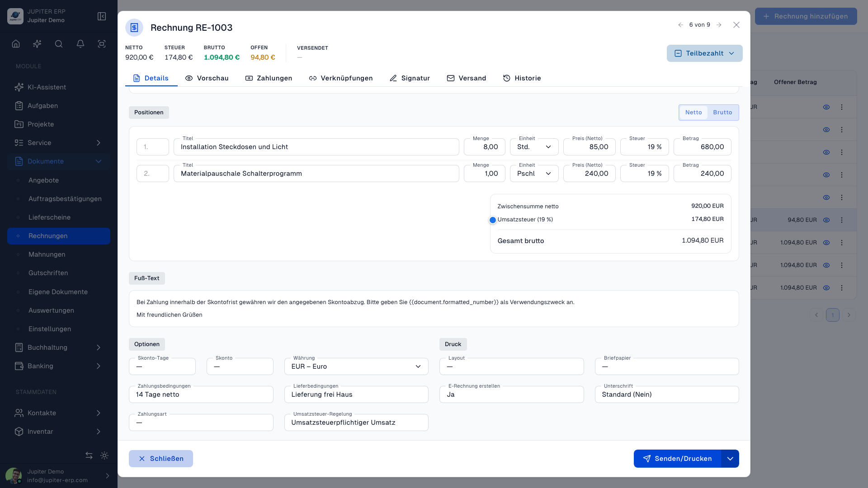Screen dimensions: 868x488
Task: Go to previous invoice arrow
Action: [x=680, y=25]
